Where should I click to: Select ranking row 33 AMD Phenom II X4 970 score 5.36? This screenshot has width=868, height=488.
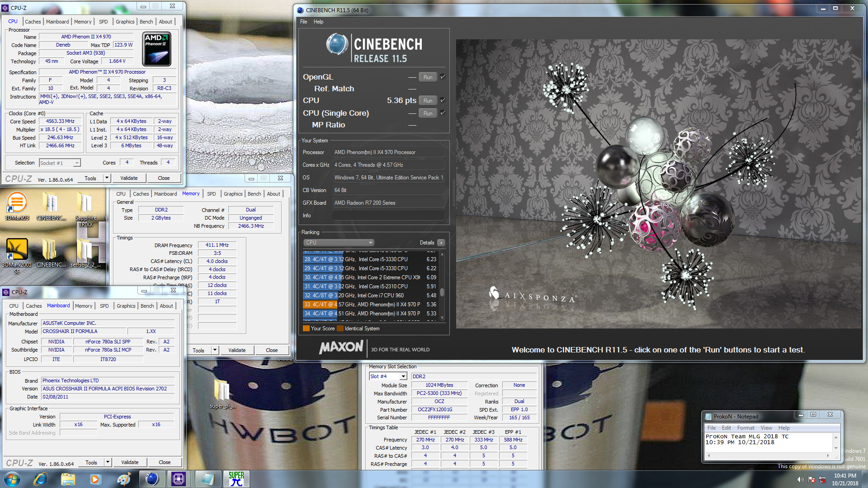370,305
